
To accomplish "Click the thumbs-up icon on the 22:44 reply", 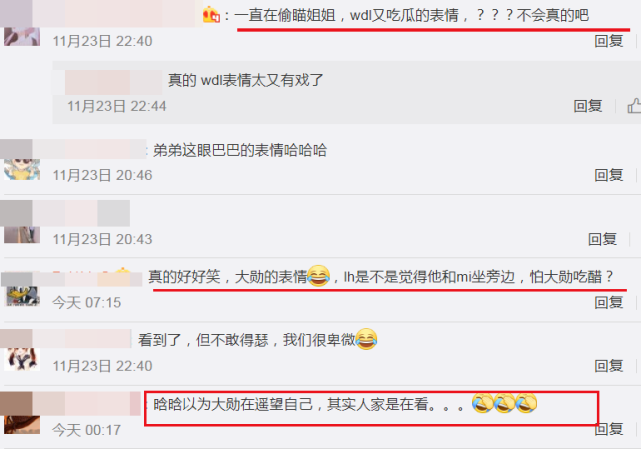I will click(x=634, y=106).
